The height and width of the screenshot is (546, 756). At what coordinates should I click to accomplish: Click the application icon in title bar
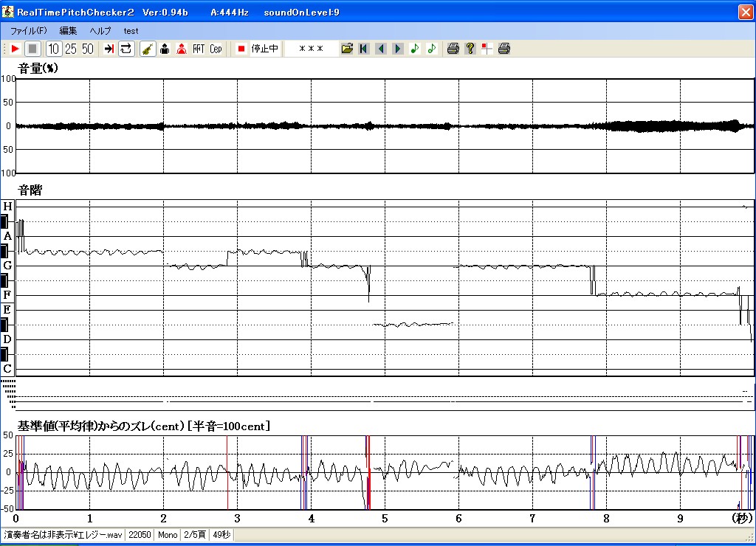click(7, 12)
